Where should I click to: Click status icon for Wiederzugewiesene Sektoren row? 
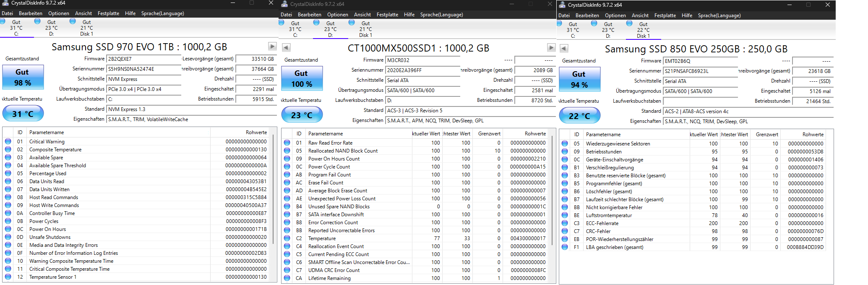pyautogui.click(x=565, y=143)
